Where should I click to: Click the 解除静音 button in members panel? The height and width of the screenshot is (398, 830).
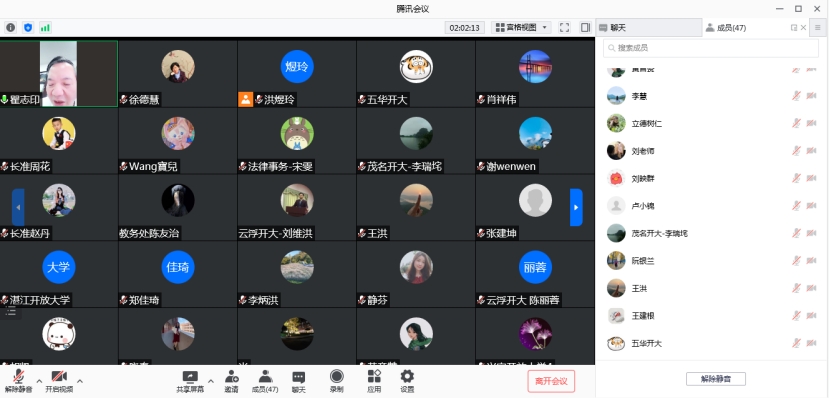(716, 379)
